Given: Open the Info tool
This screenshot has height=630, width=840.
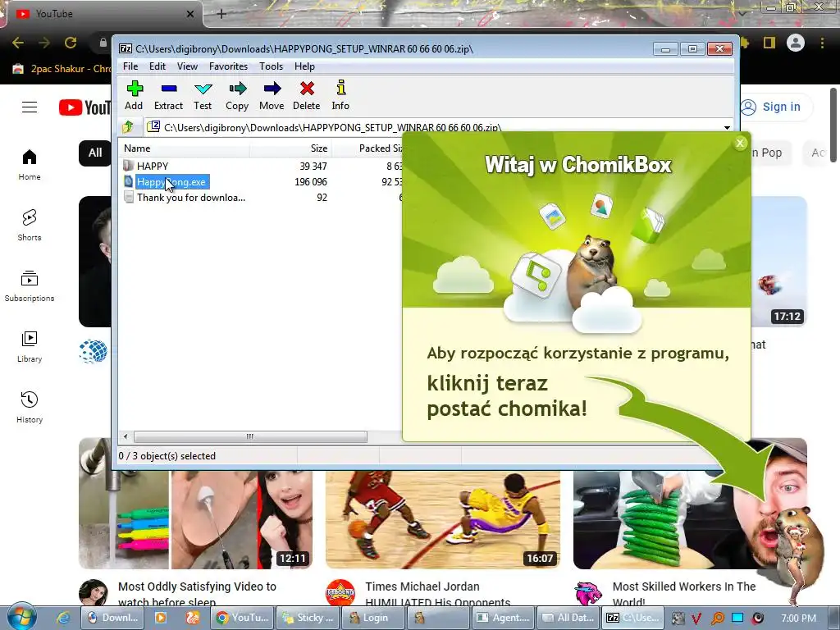Looking at the screenshot, I should (x=340, y=95).
